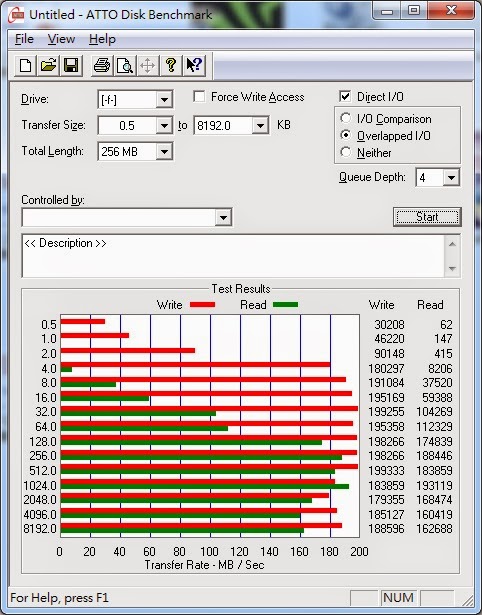
Task: Click the New file toolbar icon
Action: (26, 65)
